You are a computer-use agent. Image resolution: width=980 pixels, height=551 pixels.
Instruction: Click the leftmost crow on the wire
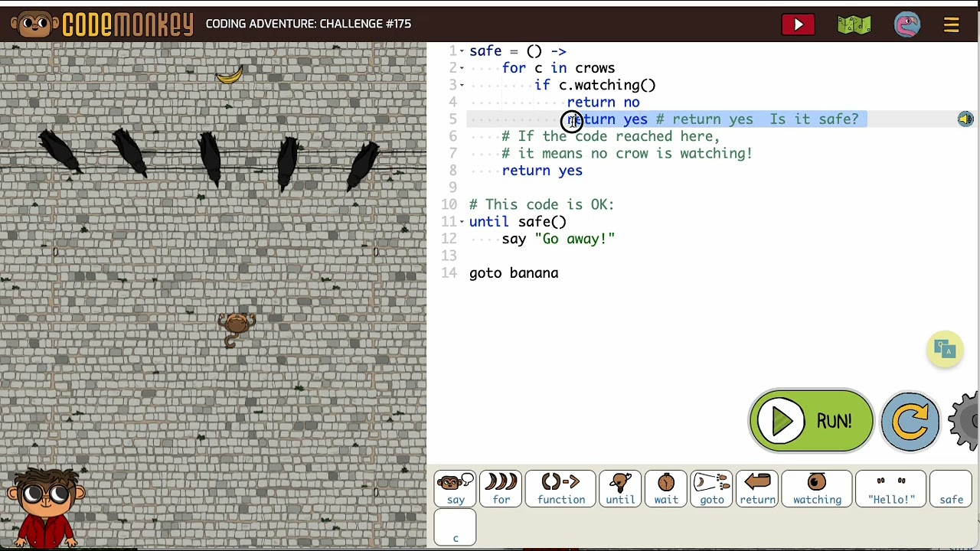[x=58, y=152]
